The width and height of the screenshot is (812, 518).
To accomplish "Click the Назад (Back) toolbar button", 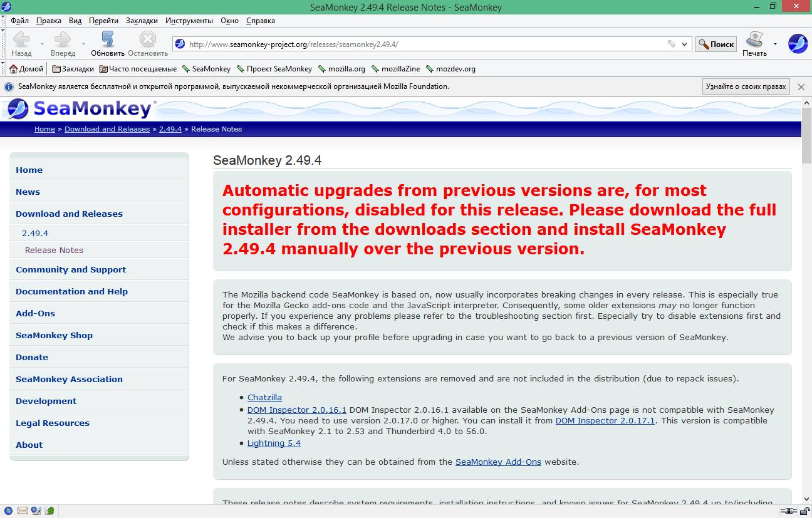I will point(22,44).
